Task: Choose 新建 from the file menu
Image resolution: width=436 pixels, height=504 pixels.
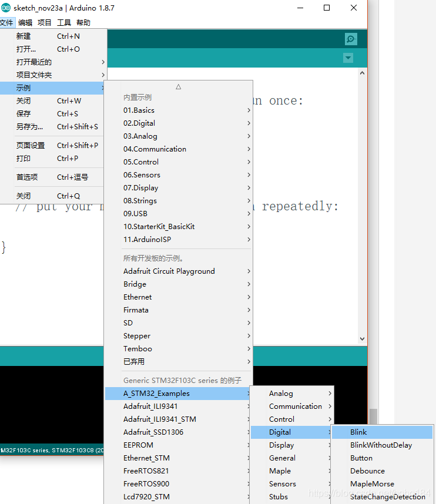Action: click(24, 36)
